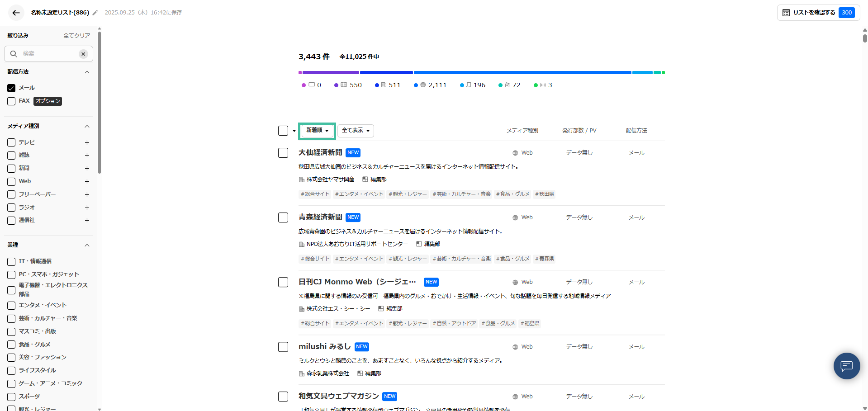
Task: Open the 全て表示 display dropdown
Action: [356, 131]
